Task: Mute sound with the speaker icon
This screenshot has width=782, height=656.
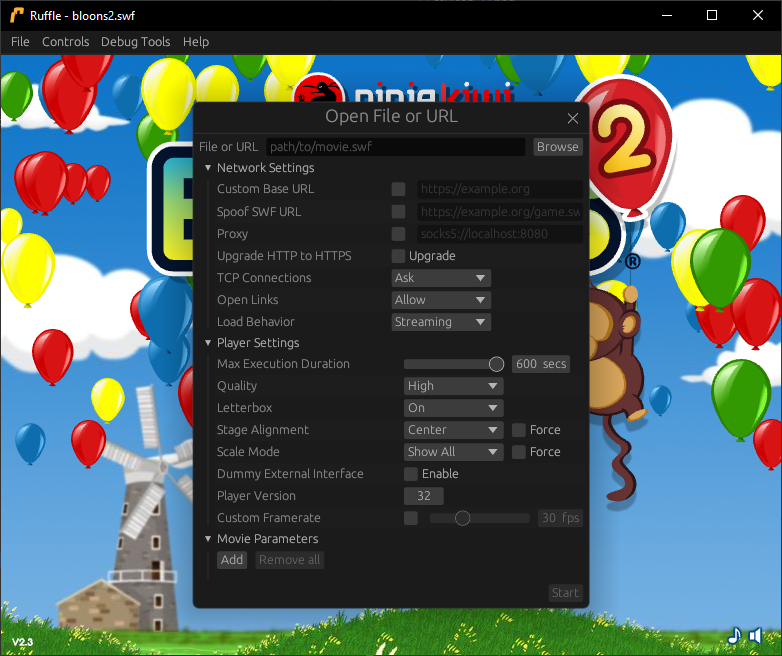Action: [x=756, y=635]
